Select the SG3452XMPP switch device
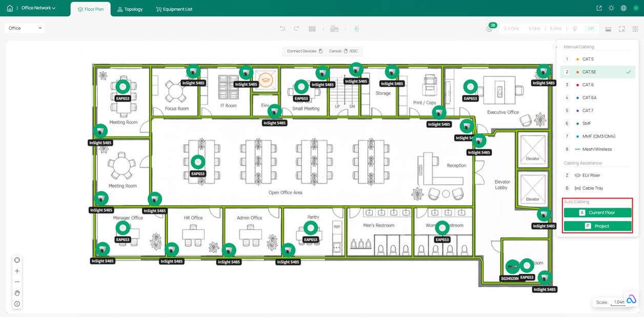The width and height of the screenshot is (644, 317). [512, 267]
